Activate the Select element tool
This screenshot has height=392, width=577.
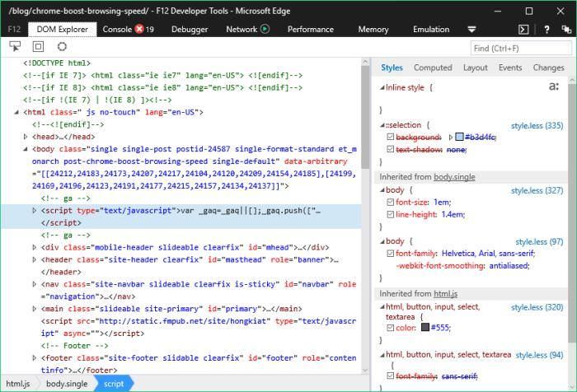coord(15,47)
